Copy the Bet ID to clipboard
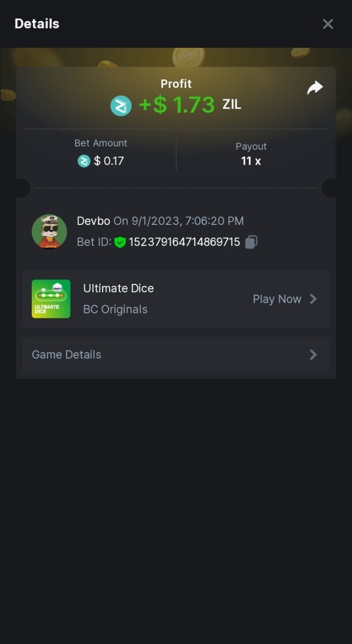352x644 pixels. pyautogui.click(x=251, y=242)
